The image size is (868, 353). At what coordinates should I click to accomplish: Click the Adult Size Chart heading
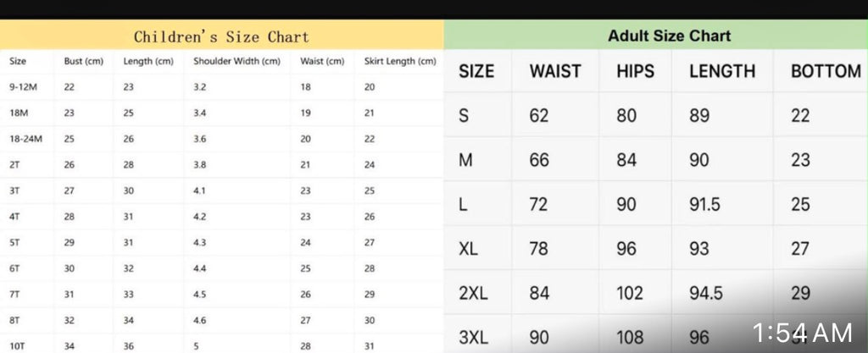tap(670, 36)
